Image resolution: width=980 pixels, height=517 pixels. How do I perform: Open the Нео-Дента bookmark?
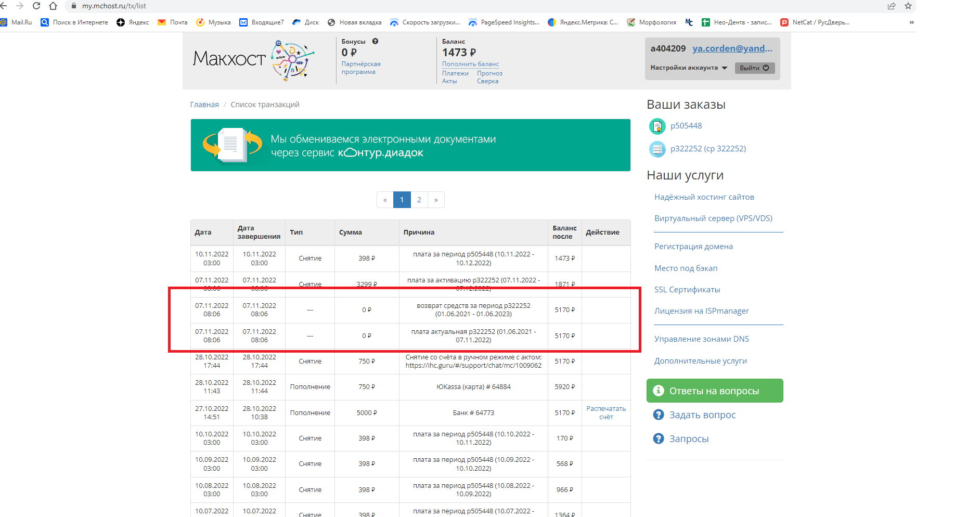coord(737,22)
